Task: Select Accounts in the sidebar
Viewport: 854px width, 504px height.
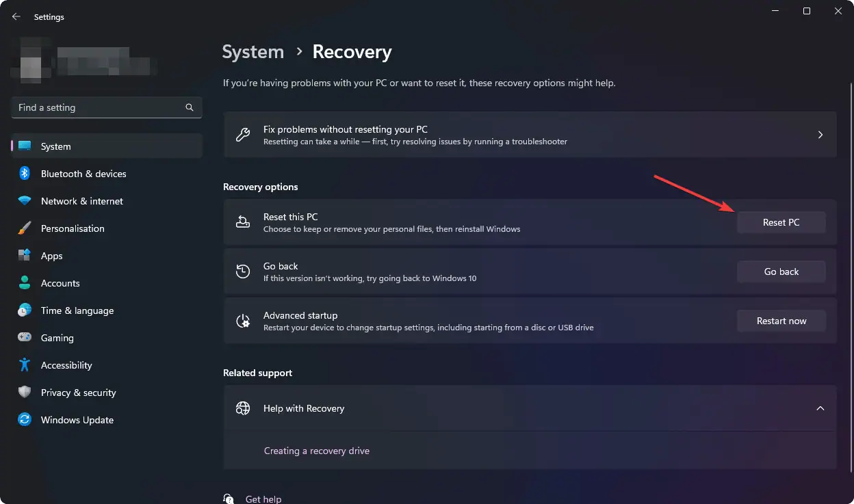Action: (107, 283)
